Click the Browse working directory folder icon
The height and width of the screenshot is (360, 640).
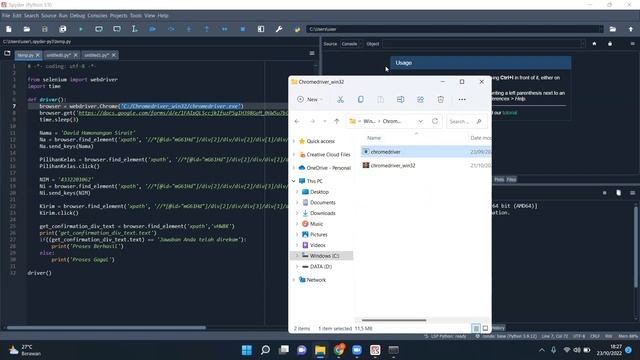click(x=613, y=29)
